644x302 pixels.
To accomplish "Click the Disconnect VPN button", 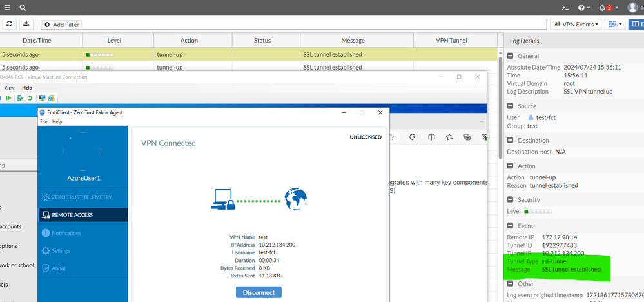I will pyautogui.click(x=259, y=292).
